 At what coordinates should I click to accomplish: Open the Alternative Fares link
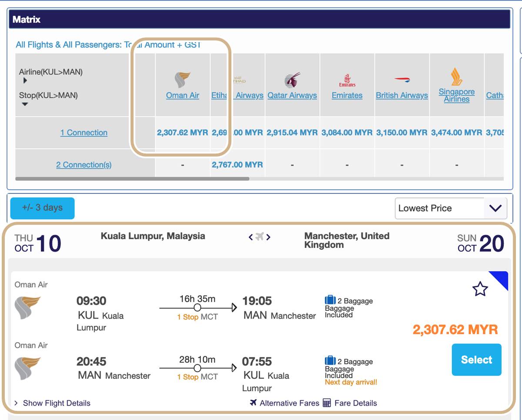[289, 403]
